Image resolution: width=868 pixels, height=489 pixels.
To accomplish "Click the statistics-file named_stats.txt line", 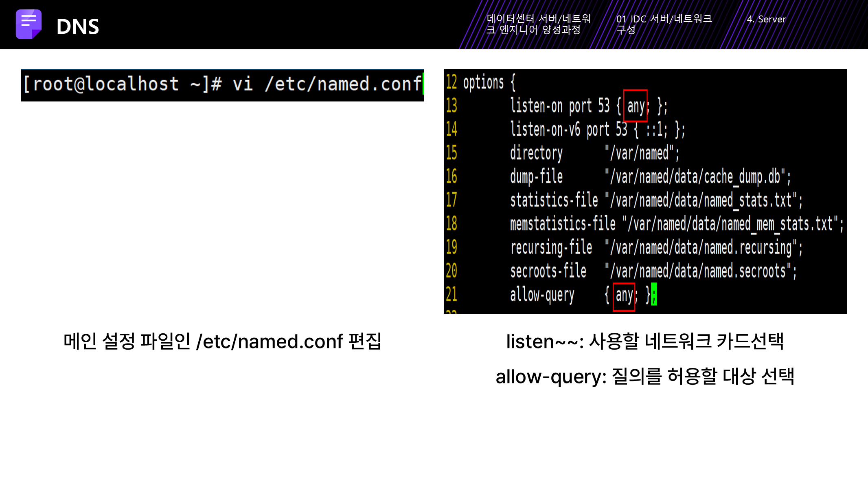I will (x=655, y=200).
